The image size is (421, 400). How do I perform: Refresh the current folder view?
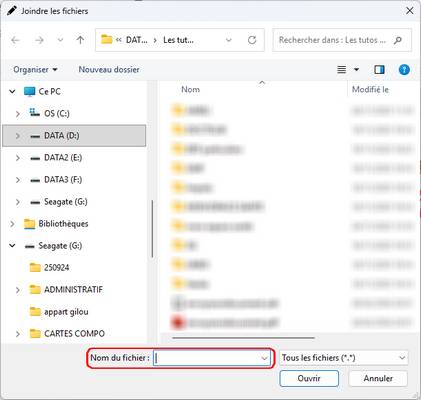[x=252, y=40]
